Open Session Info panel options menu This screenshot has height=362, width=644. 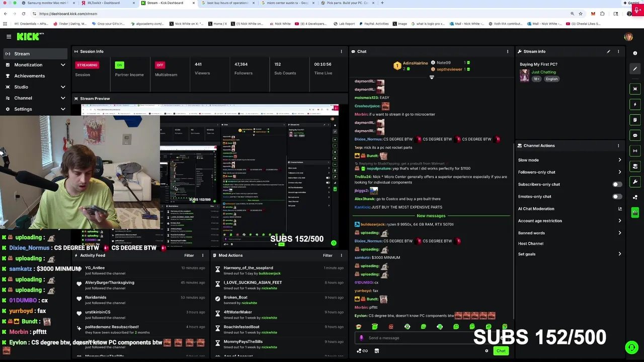pos(341,51)
